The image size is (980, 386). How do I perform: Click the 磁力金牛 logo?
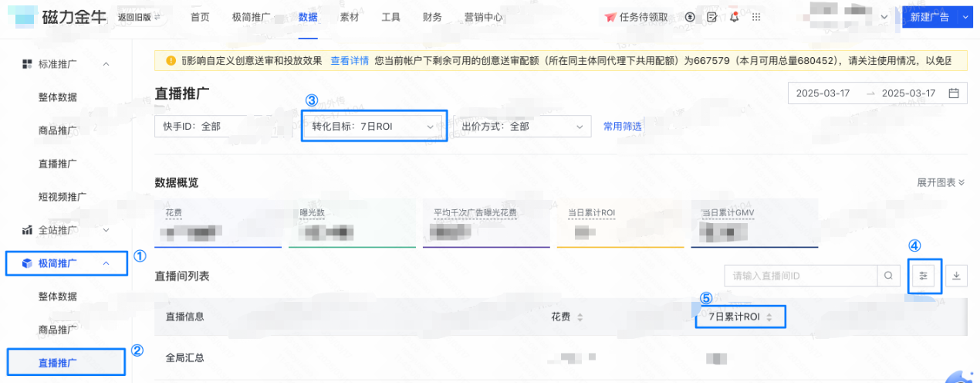click(61, 17)
